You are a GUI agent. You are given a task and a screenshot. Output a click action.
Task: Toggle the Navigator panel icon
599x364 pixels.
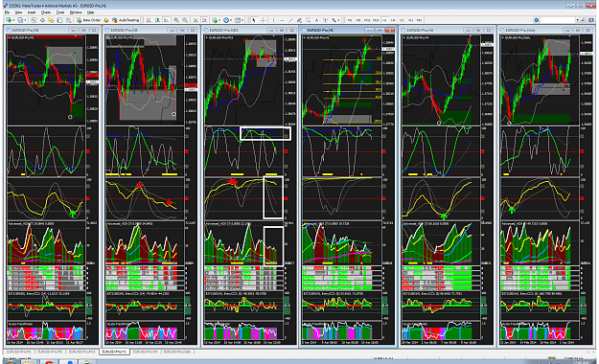(51, 20)
